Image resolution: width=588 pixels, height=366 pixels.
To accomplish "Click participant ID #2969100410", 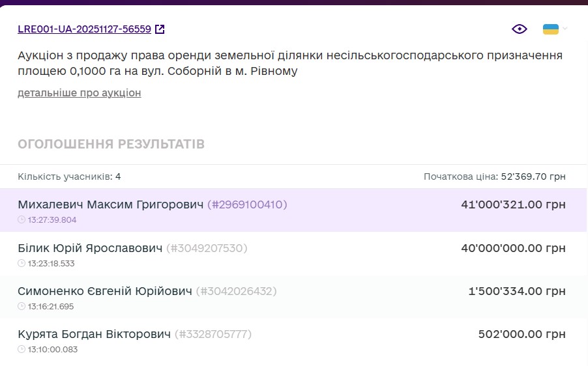I will [x=247, y=204].
